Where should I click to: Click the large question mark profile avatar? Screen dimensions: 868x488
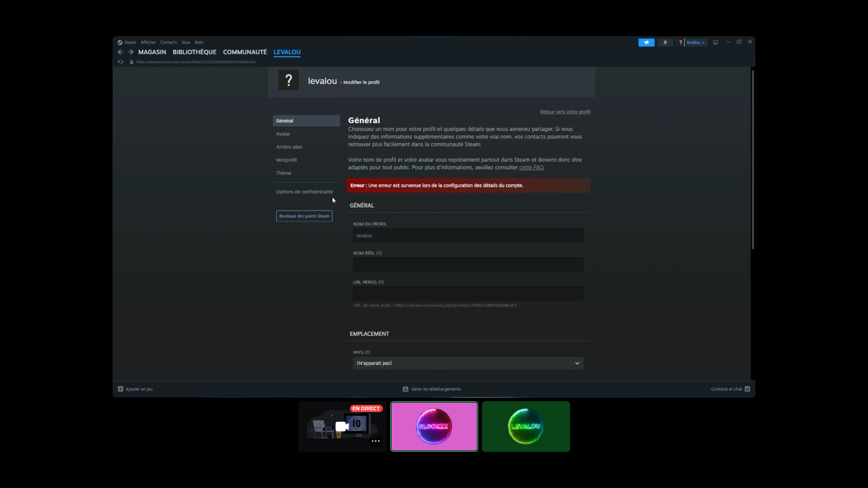click(x=288, y=80)
